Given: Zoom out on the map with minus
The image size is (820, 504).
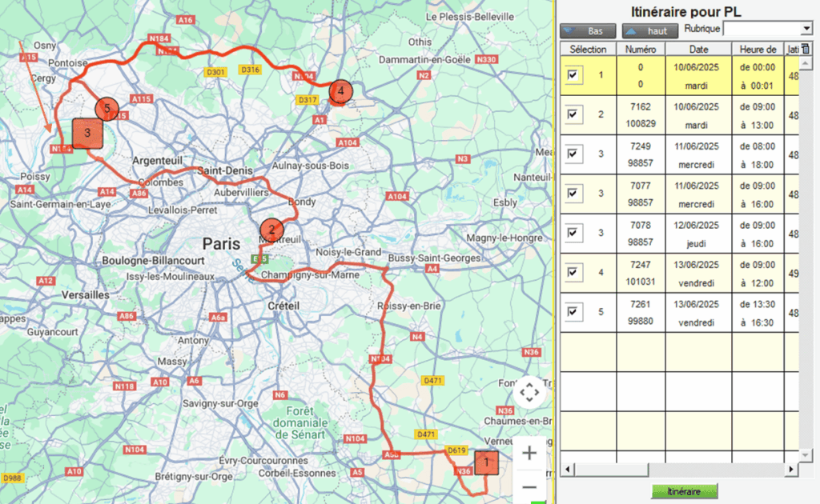Looking at the screenshot, I should pyautogui.click(x=529, y=486).
